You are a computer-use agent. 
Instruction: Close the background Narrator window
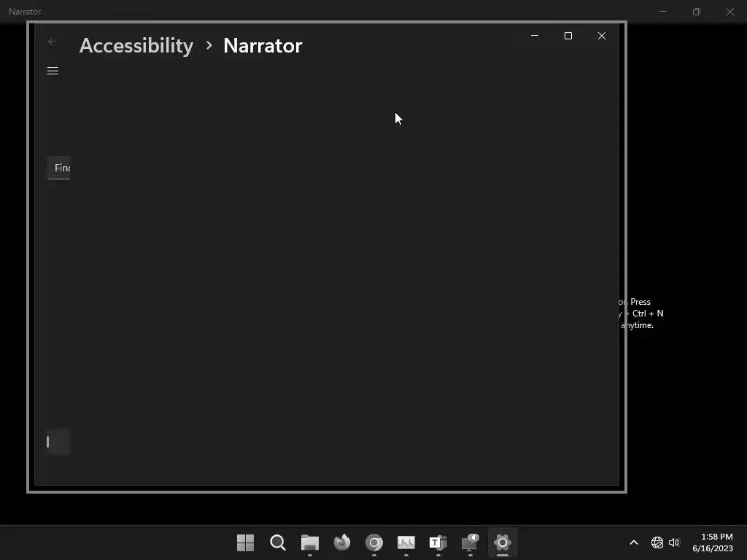[729, 12]
